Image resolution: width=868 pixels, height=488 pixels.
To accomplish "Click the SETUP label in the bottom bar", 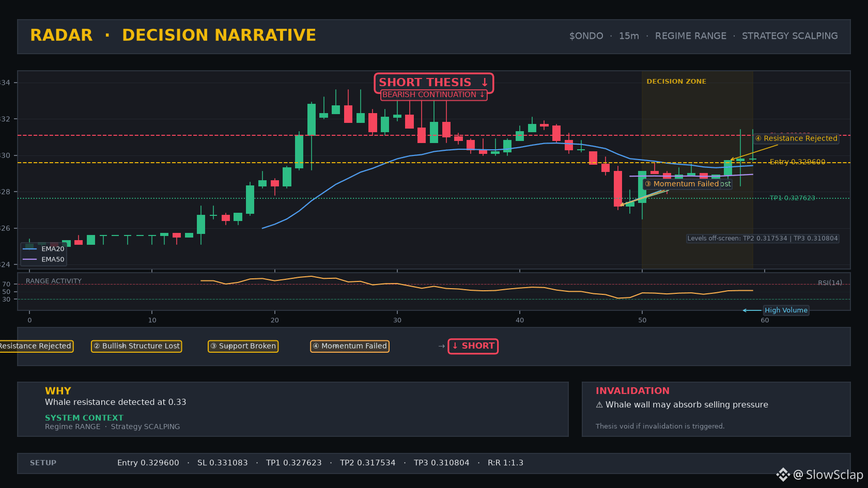I will click(x=43, y=463).
